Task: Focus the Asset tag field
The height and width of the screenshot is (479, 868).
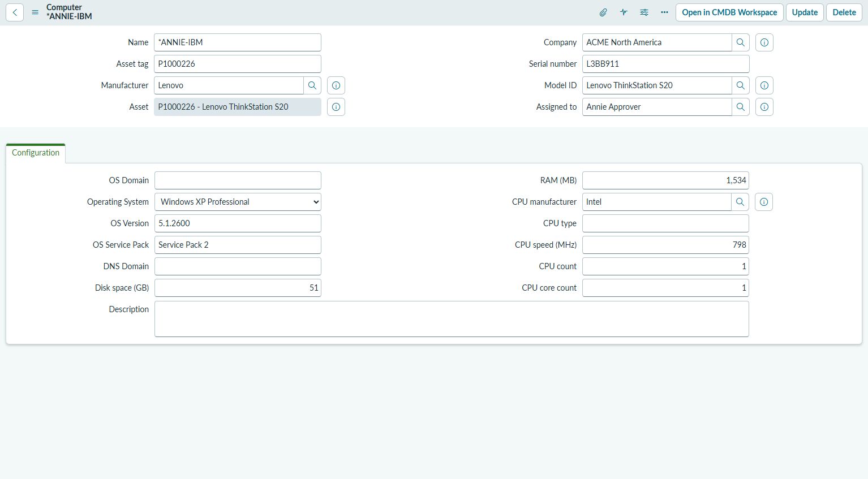Action: tap(238, 64)
